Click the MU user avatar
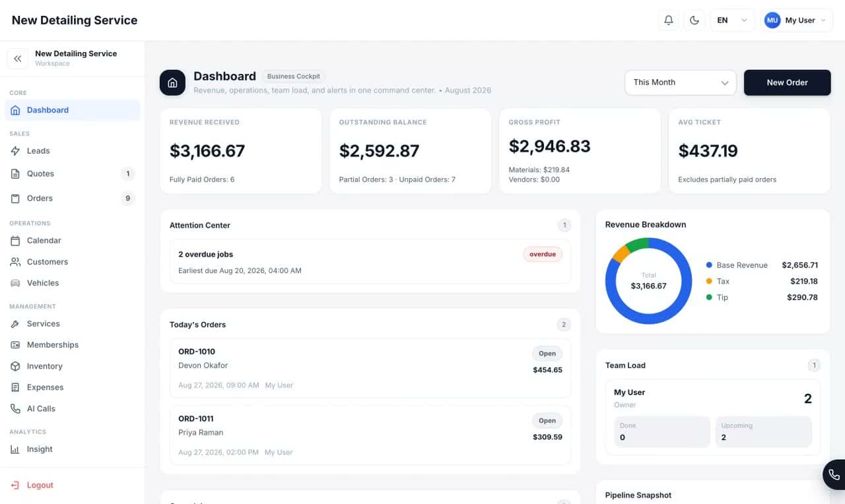The height and width of the screenshot is (504, 845). (x=772, y=20)
